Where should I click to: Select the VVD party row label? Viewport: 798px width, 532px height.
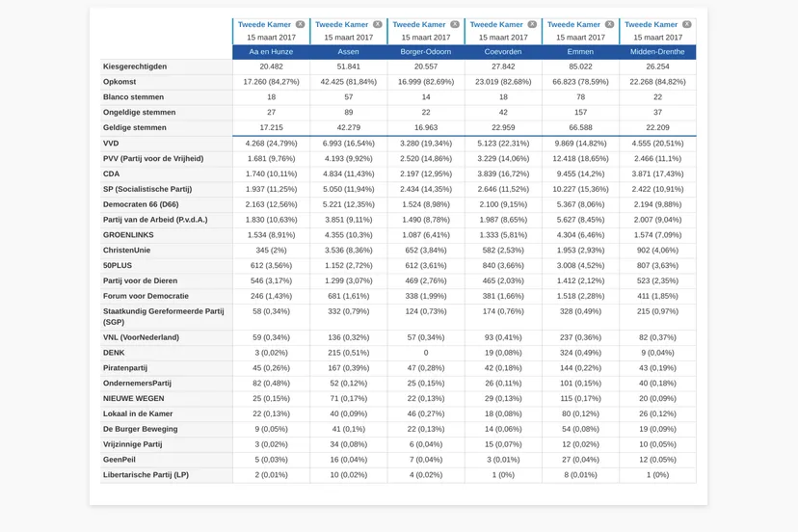[111, 144]
